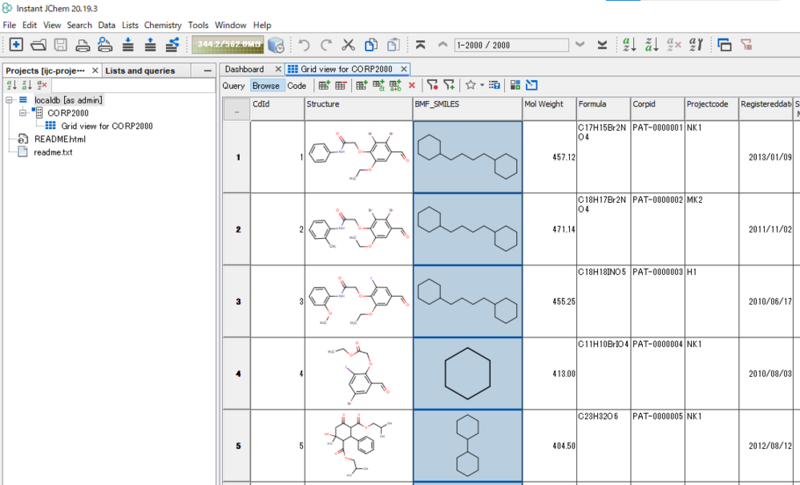Viewport: 800px width, 485px height.
Task: Minimize the Projects panel
Action: [x=208, y=71]
